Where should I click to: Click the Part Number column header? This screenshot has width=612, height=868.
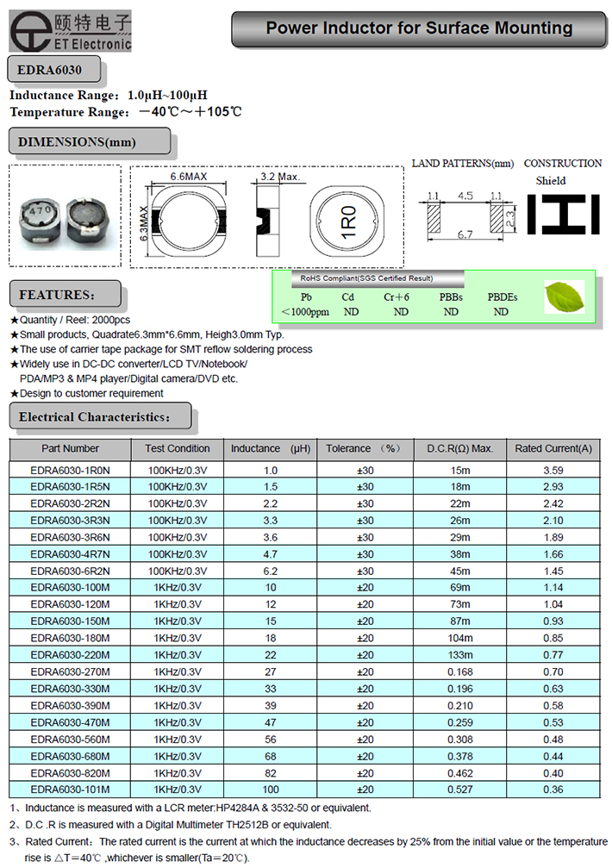[70, 449]
